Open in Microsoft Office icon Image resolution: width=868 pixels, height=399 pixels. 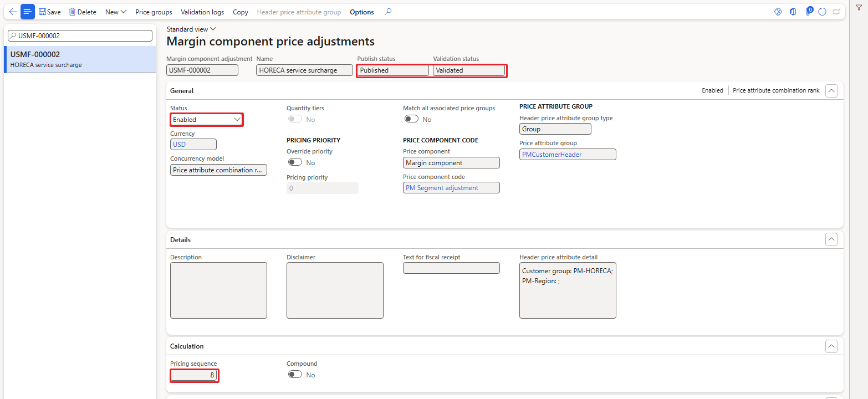[793, 12]
